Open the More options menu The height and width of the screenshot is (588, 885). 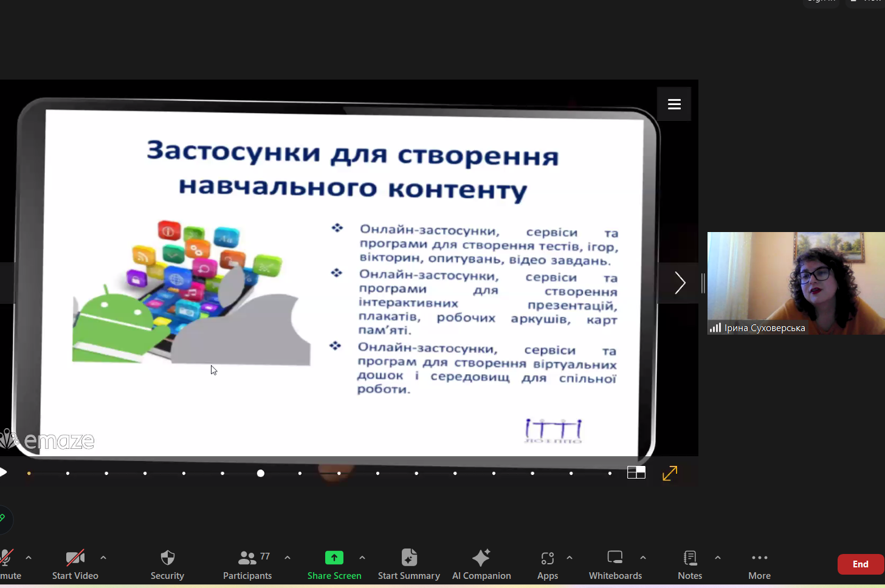(x=759, y=558)
